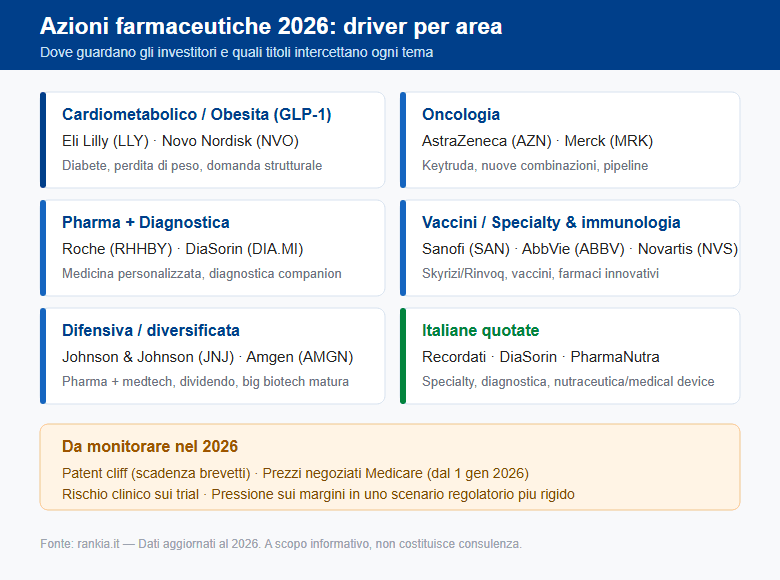
Task: Click 'Johnson & Johnson (JNJ) · Amgen (AMGN)' line
Action: click(207, 357)
